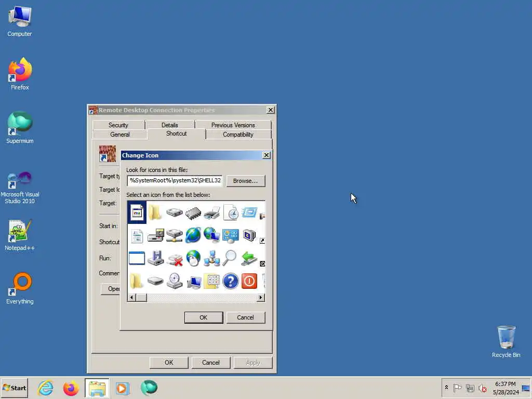Select the Microsoft Visual Studio 2010 shortcut
532x399 pixels.
[20, 187]
